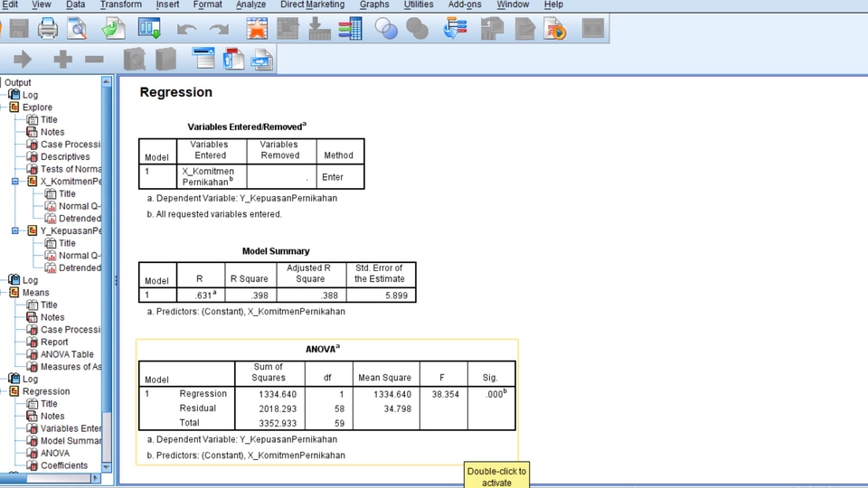Click Enter method cell in Variables table
This screenshot has height=488, width=868.
point(333,177)
